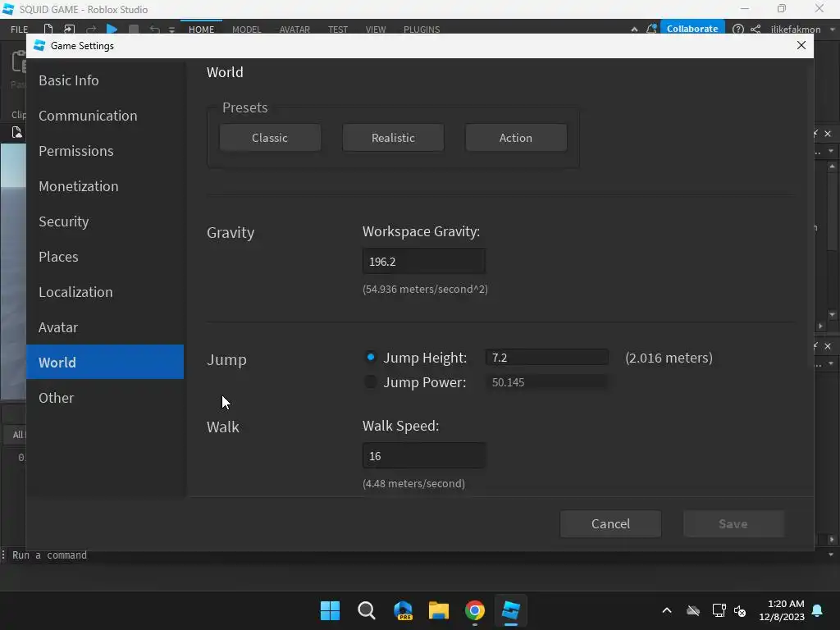
Task: Click the Jump Height value field
Action: 547,358
